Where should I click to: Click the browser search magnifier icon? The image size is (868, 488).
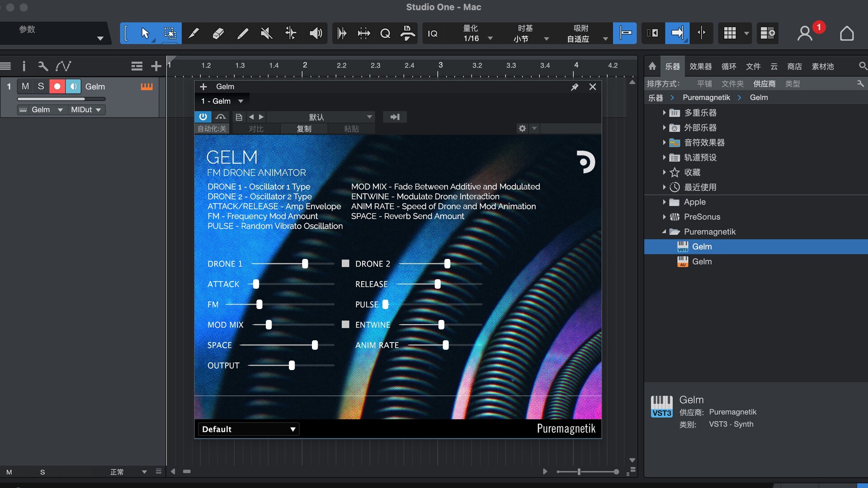point(863,66)
